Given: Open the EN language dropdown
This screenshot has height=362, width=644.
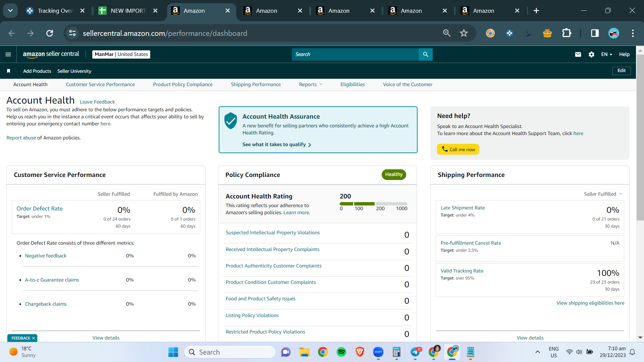Looking at the screenshot, I should pyautogui.click(x=606, y=54).
